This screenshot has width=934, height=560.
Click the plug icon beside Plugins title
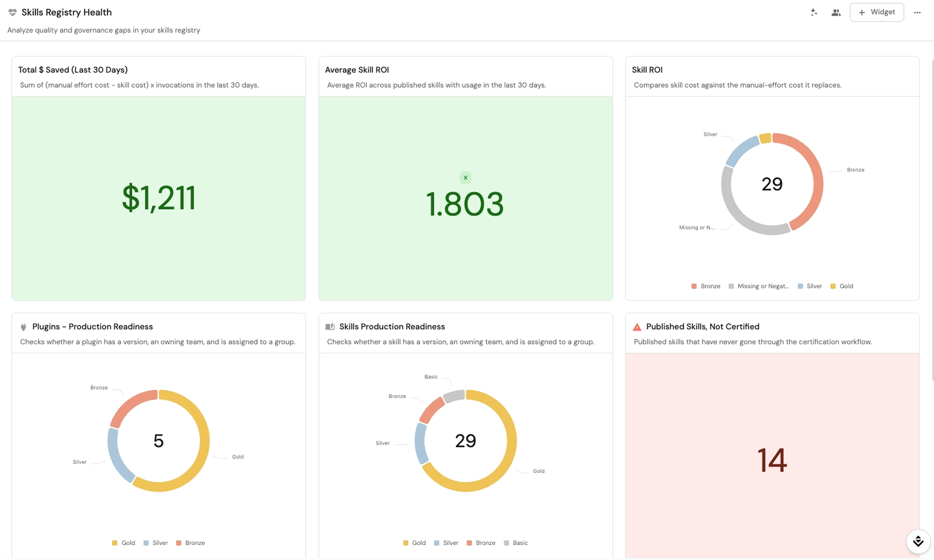(23, 327)
